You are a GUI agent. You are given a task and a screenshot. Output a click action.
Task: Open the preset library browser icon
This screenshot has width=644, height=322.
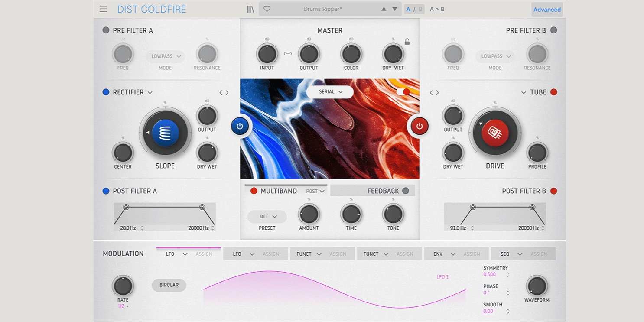pos(250,9)
